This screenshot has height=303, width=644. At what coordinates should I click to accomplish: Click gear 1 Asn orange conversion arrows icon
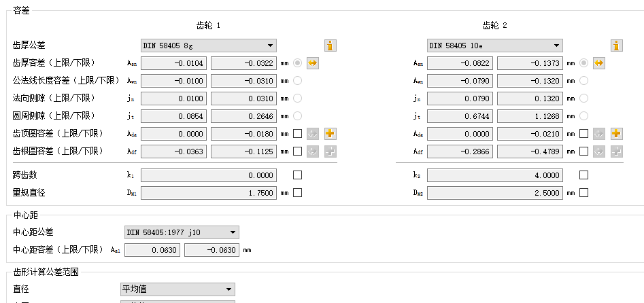pos(313,63)
